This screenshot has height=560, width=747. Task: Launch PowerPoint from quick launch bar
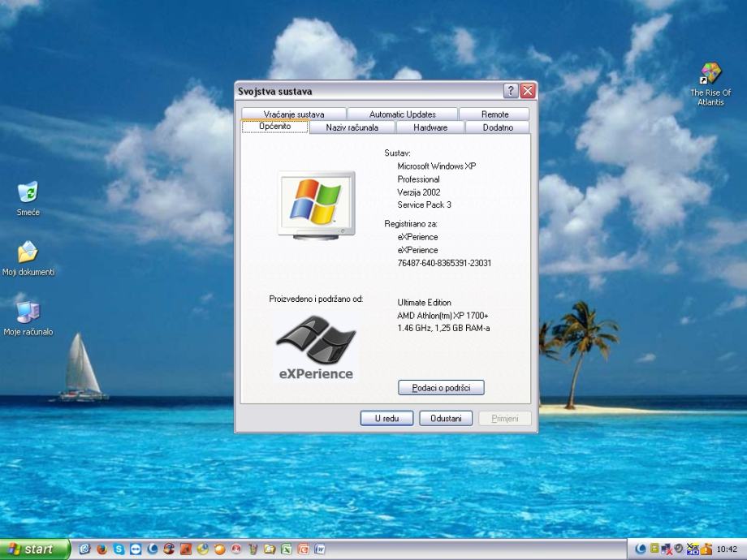303,549
